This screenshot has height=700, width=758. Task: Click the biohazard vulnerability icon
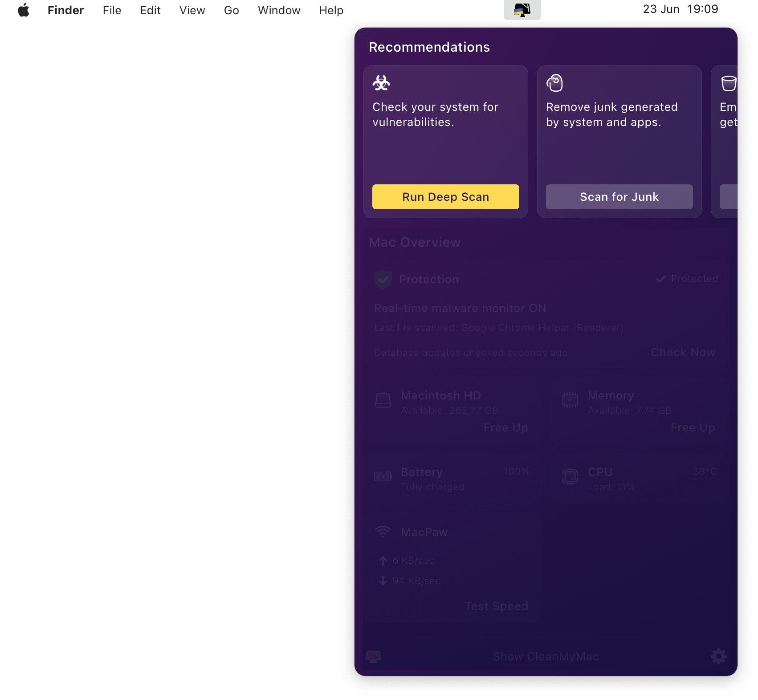(381, 83)
